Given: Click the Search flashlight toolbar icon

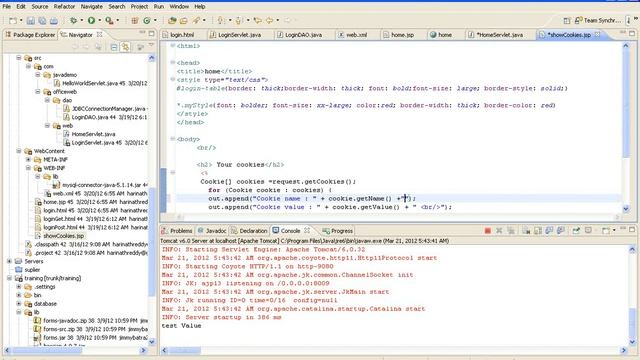Looking at the screenshot, I should 196,20.
